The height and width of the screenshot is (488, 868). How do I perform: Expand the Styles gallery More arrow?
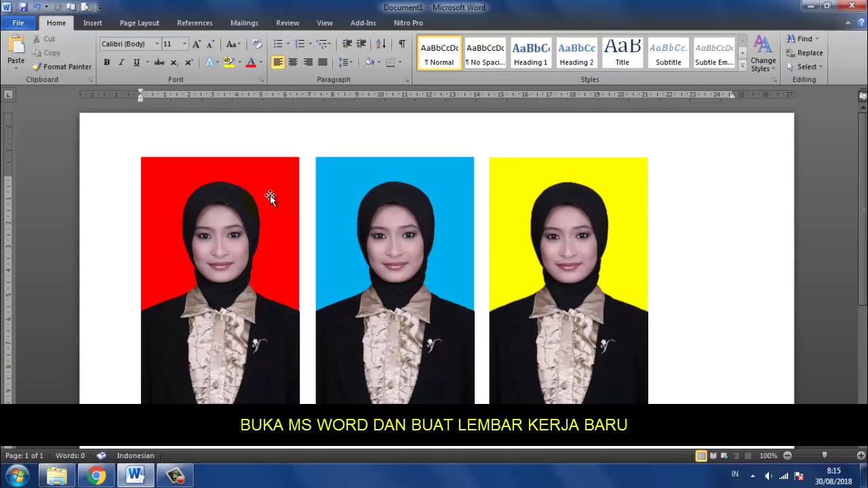click(743, 66)
